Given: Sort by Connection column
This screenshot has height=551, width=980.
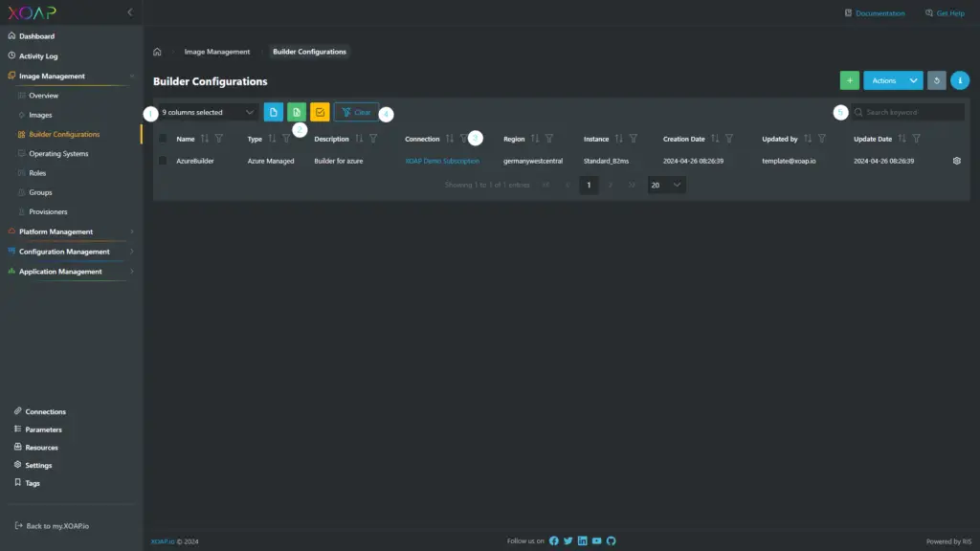Looking at the screenshot, I should coord(450,139).
